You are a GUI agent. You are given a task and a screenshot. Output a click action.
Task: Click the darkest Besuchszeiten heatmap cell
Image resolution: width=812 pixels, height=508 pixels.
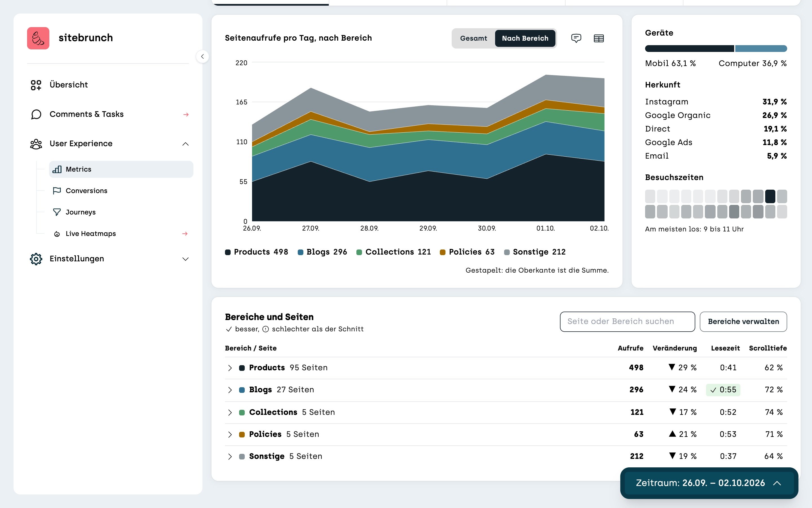(770, 196)
